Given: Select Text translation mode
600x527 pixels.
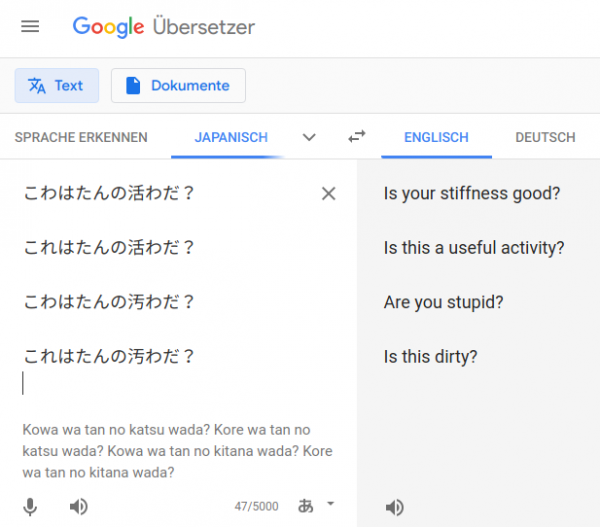Looking at the screenshot, I should (x=57, y=85).
